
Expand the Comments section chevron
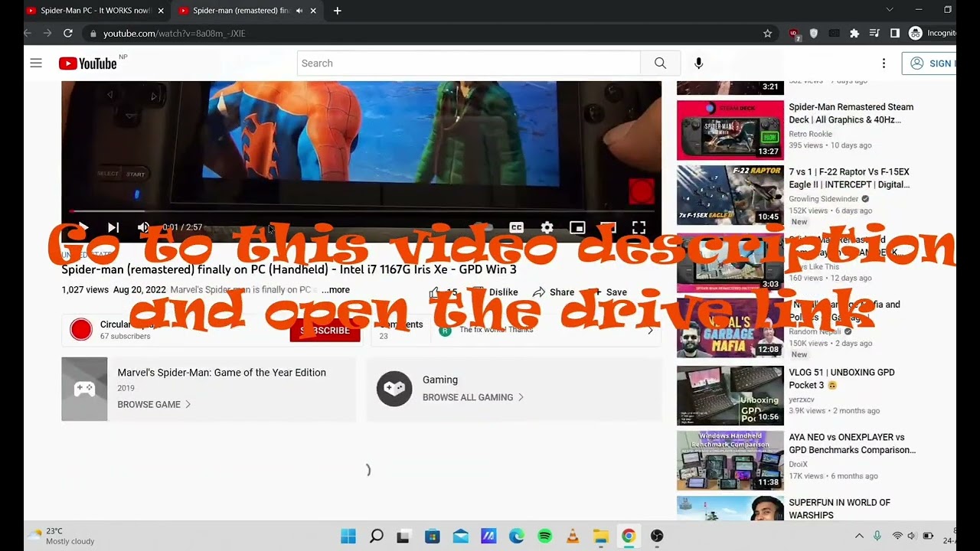[650, 331]
